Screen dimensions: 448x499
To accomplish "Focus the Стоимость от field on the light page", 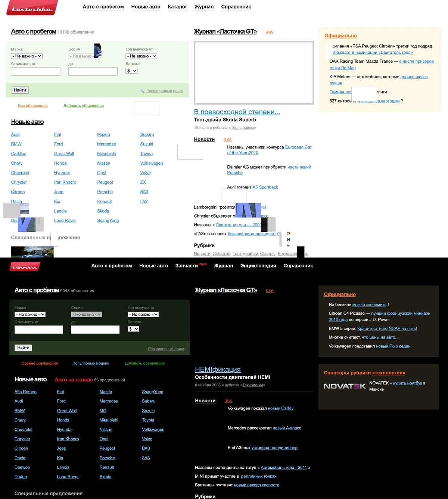I will pyautogui.click(x=35, y=71).
